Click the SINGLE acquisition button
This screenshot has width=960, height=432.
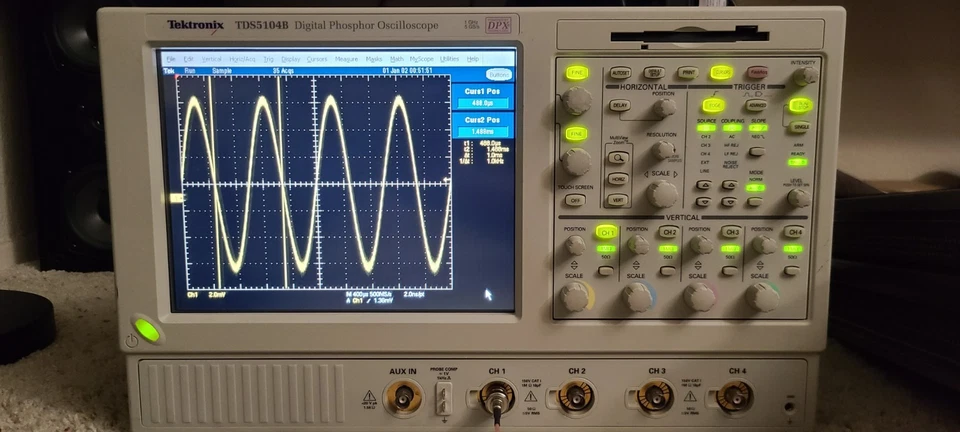pos(800,127)
